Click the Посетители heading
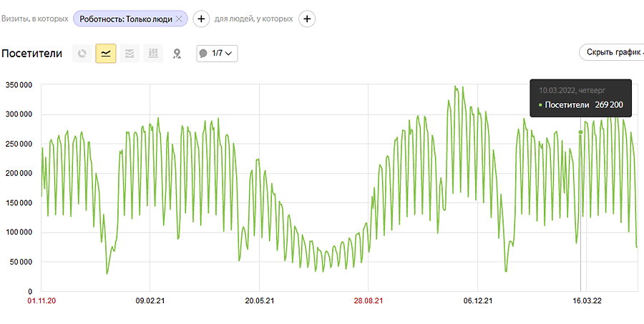Screen dimensions: 644x324 (32, 53)
